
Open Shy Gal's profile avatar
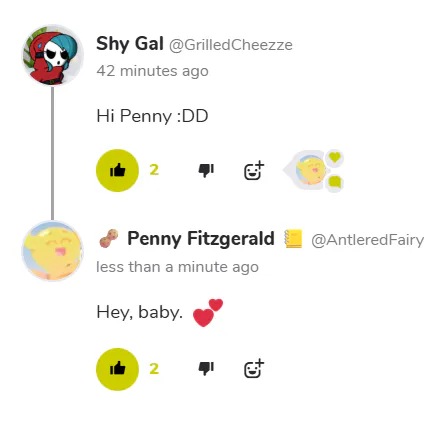click(53, 55)
